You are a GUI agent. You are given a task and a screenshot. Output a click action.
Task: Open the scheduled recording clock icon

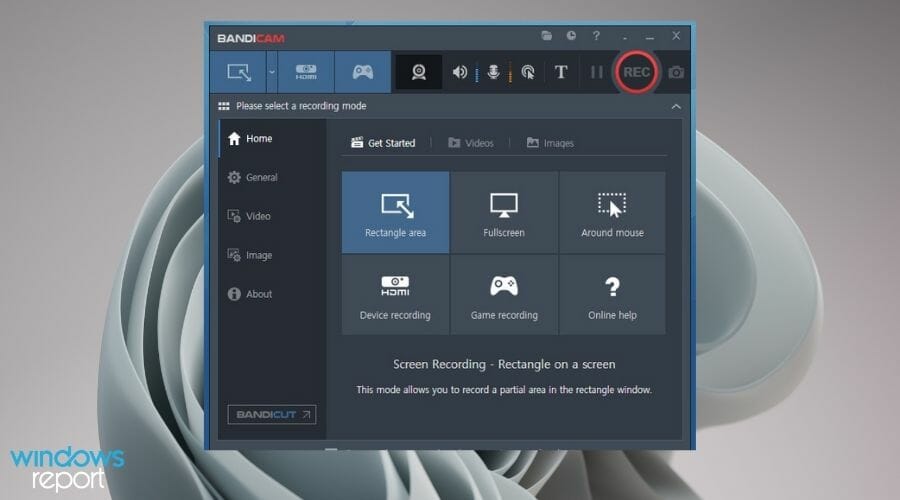(571, 36)
